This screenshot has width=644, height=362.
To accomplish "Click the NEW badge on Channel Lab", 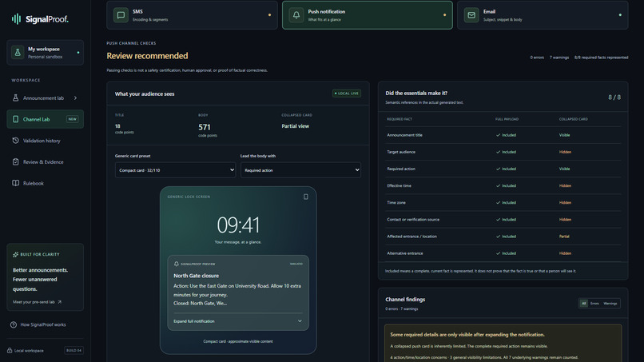I will (x=72, y=119).
